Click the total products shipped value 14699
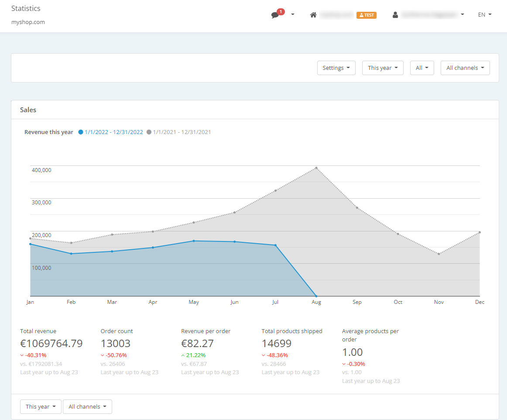Image resolution: width=507 pixels, height=420 pixels. tap(277, 343)
